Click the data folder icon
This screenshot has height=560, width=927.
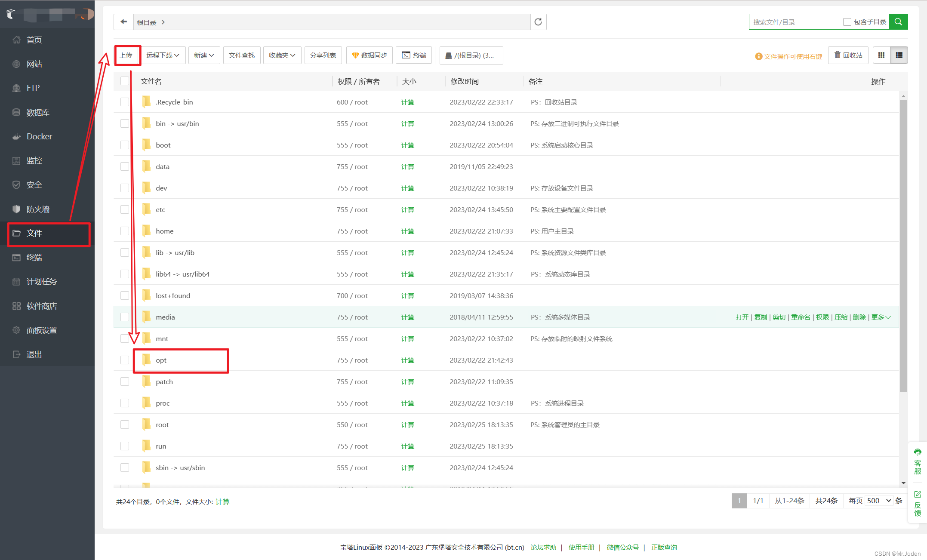[x=146, y=166]
